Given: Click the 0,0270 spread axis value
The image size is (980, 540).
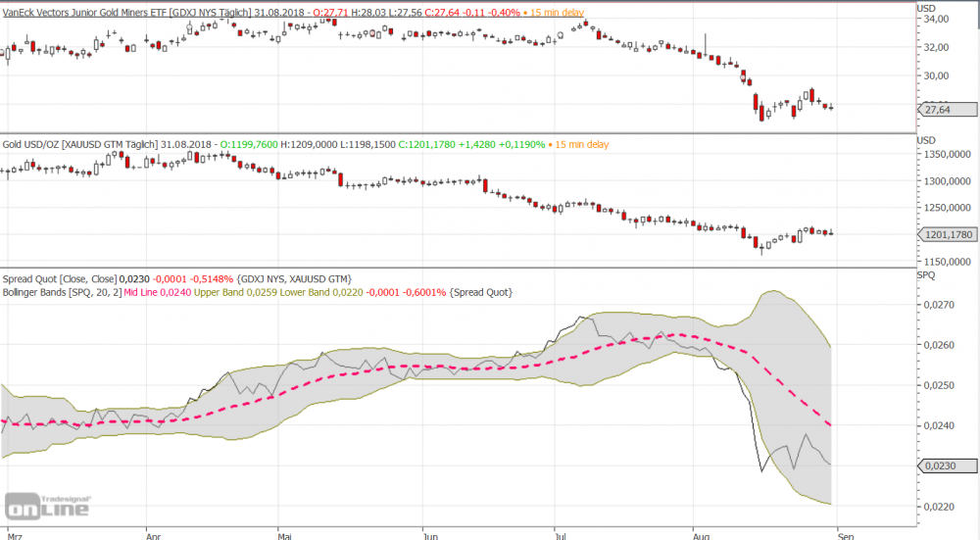Looking at the screenshot, I should [940, 305].
